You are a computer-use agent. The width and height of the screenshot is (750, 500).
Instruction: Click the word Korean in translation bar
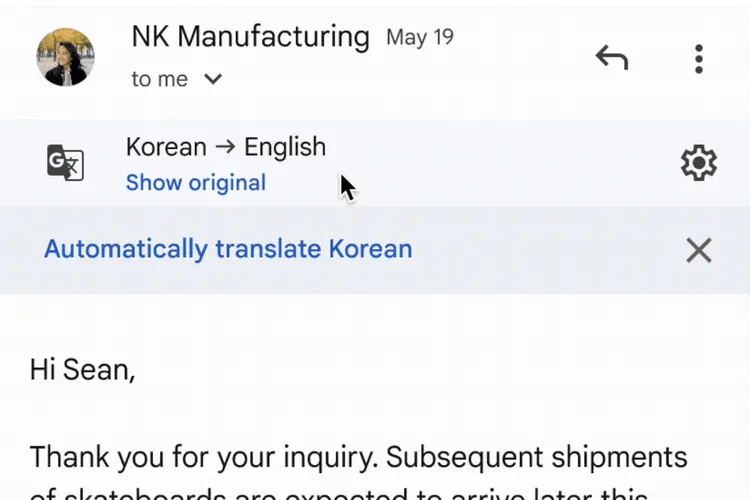(166, 147)
